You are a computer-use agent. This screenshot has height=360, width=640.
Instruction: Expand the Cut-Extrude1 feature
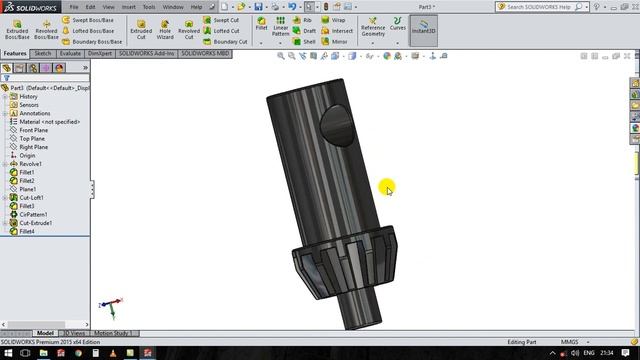click(x=5, y=223)
